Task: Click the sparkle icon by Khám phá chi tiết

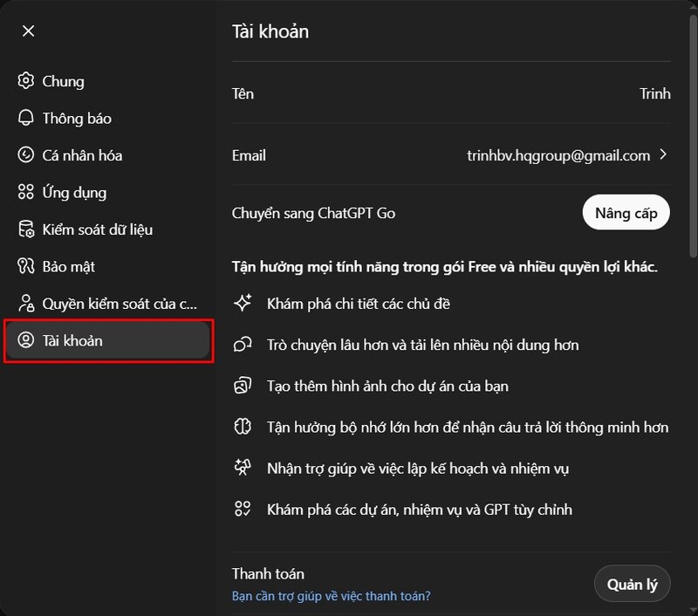Action: click(243, 303)
